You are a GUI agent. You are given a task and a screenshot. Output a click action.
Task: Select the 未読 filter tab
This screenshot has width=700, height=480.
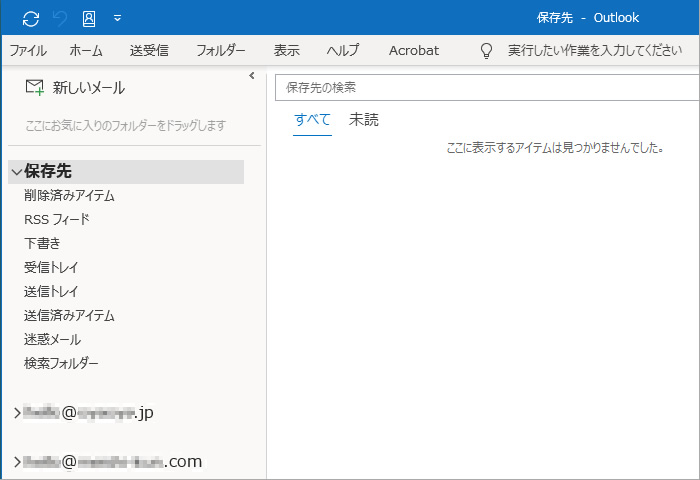(363, 120)
